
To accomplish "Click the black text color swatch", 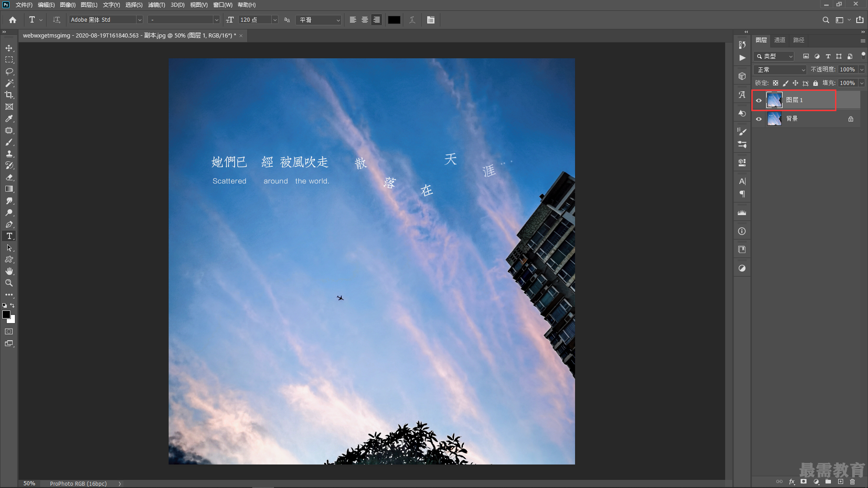I will (x=394, y=20).
